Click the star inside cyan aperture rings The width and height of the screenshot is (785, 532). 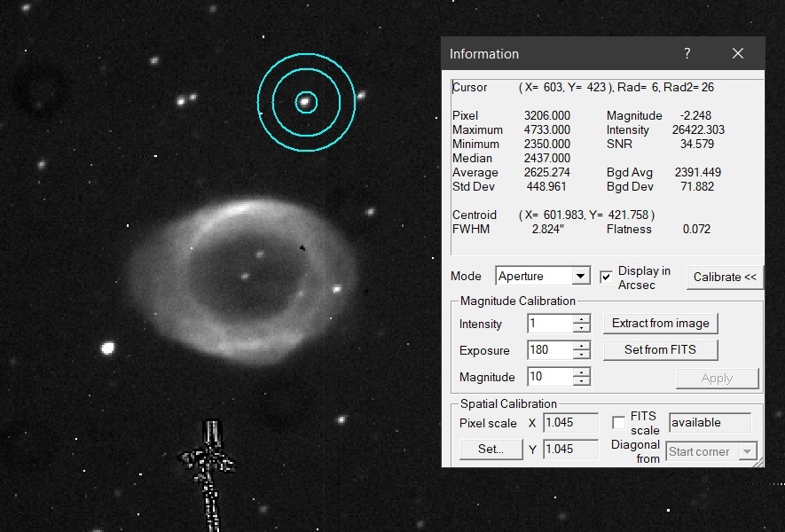[305, 103]
